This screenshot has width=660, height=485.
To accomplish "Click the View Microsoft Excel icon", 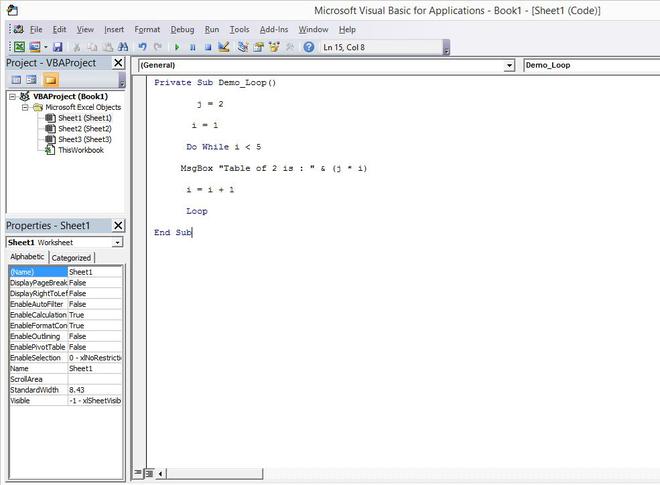I will pyautogui.click(x=19, y=47).
